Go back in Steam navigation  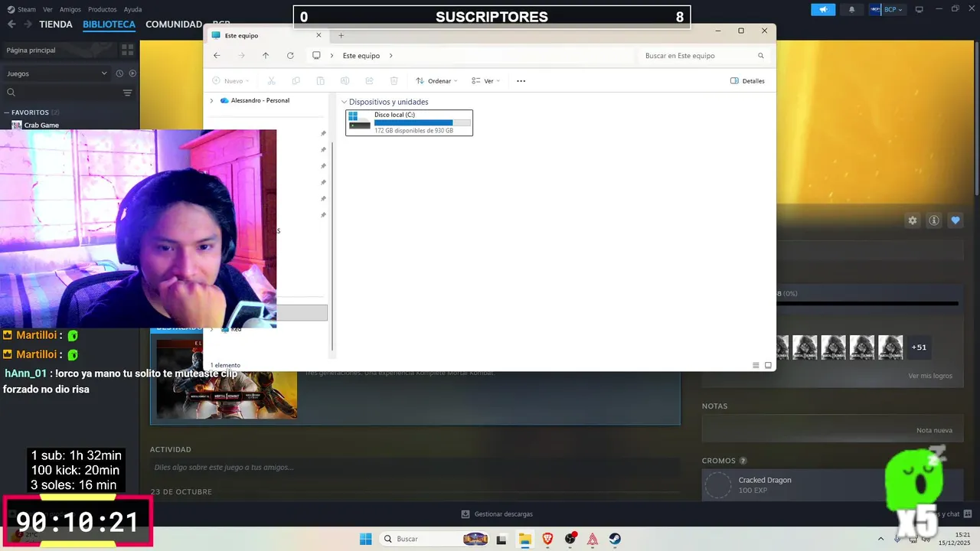tap(11, 24)
